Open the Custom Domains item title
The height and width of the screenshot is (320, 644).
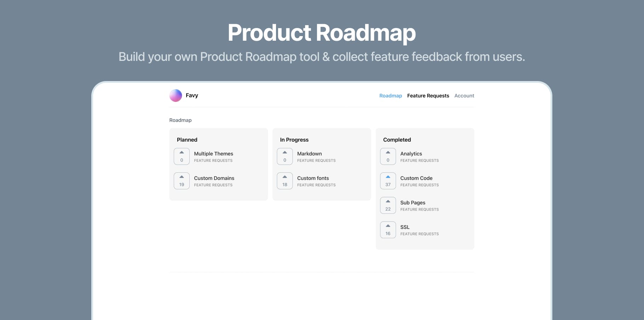click(214, 178)
